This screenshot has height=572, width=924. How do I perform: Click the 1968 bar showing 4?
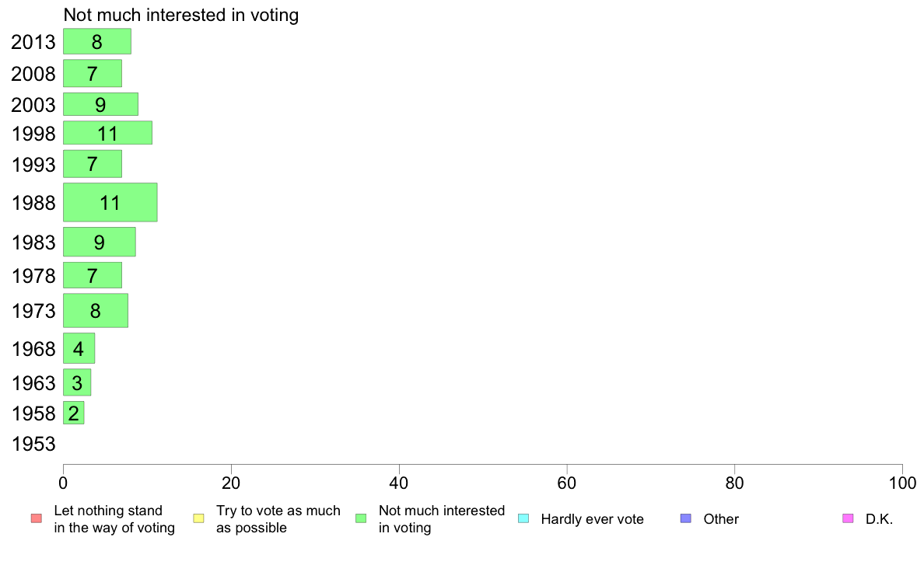tap(79, 349)
